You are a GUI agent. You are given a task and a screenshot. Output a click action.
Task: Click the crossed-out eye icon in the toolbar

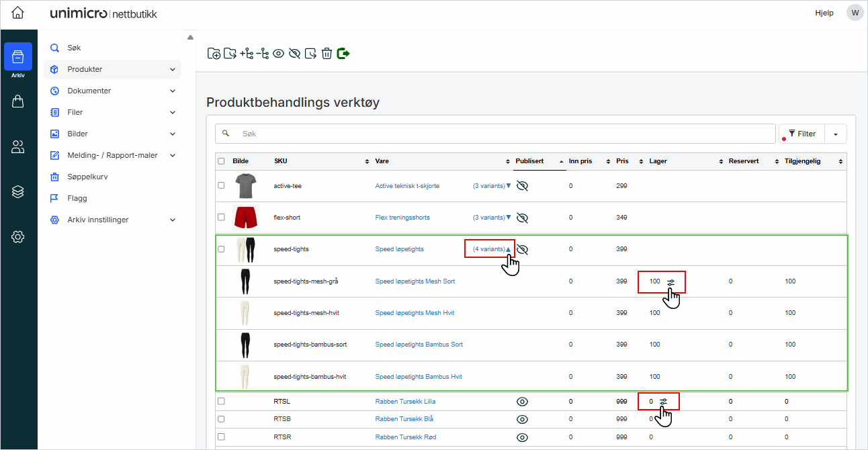pos(294,54)
